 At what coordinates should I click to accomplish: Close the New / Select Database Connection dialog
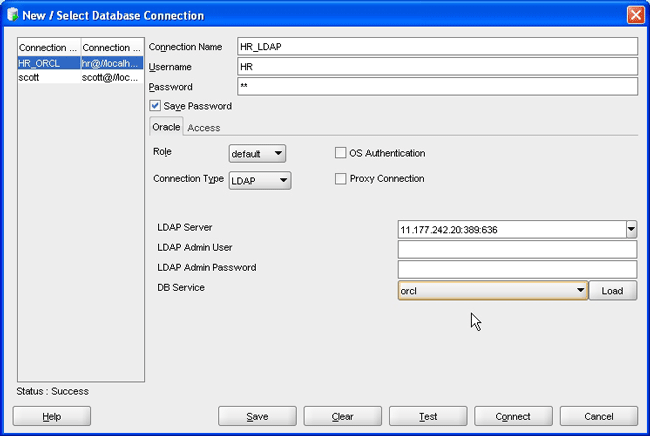tap(635, 15)
